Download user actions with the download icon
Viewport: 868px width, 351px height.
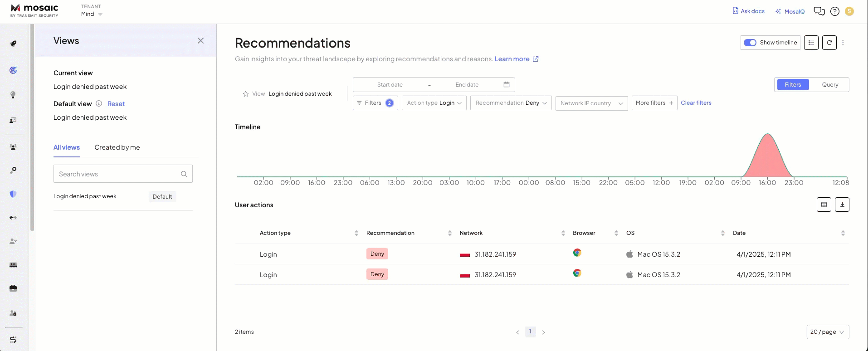[x=842, y=205]
